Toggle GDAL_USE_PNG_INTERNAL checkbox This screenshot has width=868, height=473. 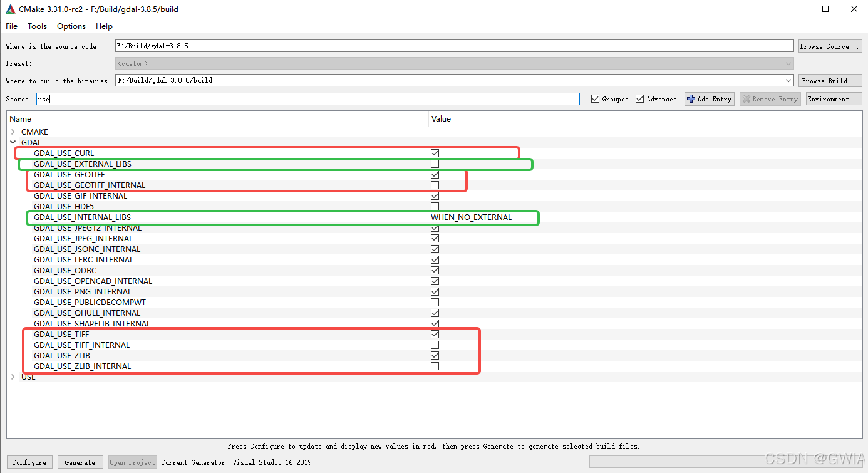pos(435,292)
